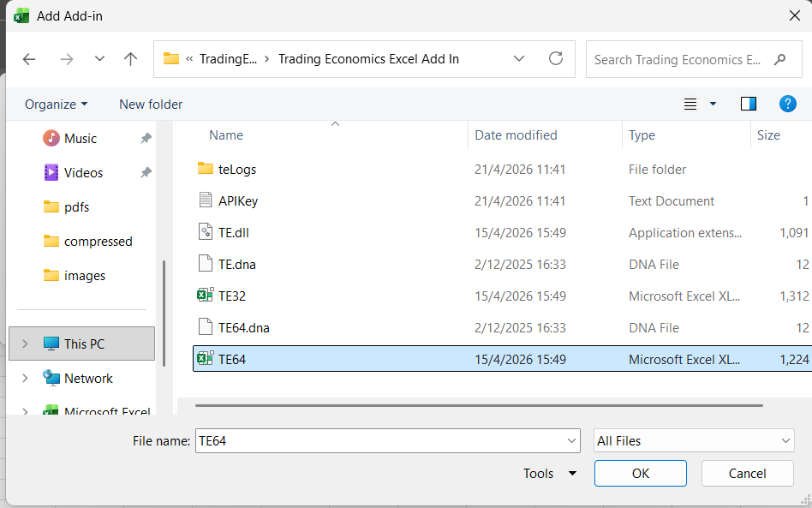Go forward with the right arrow
The height and width of the screenshot is (508, 812).
[x=66, y=59]
